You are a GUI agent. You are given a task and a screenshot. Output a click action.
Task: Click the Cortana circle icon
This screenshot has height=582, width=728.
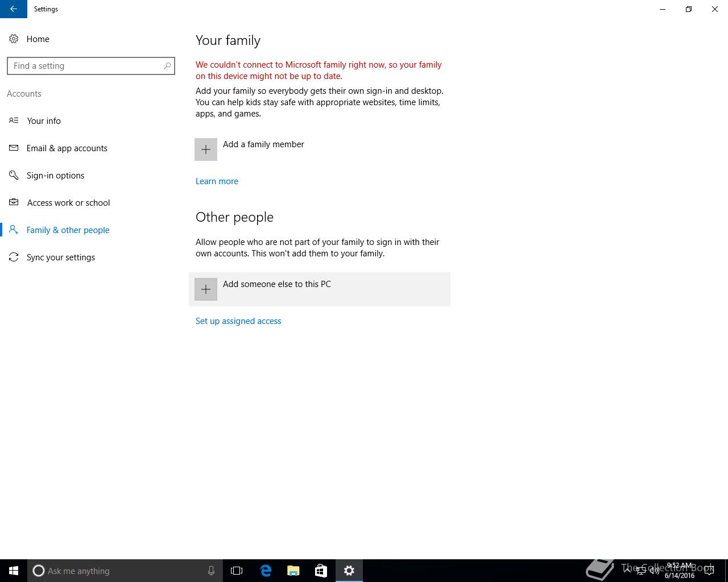pyautogui.click(x=38, y=571)
